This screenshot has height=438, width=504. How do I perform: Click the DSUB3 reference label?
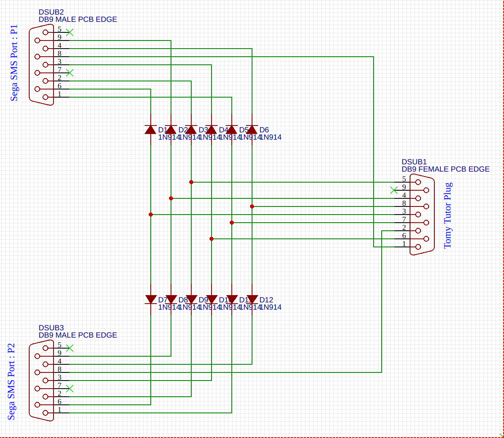point(51,328)
